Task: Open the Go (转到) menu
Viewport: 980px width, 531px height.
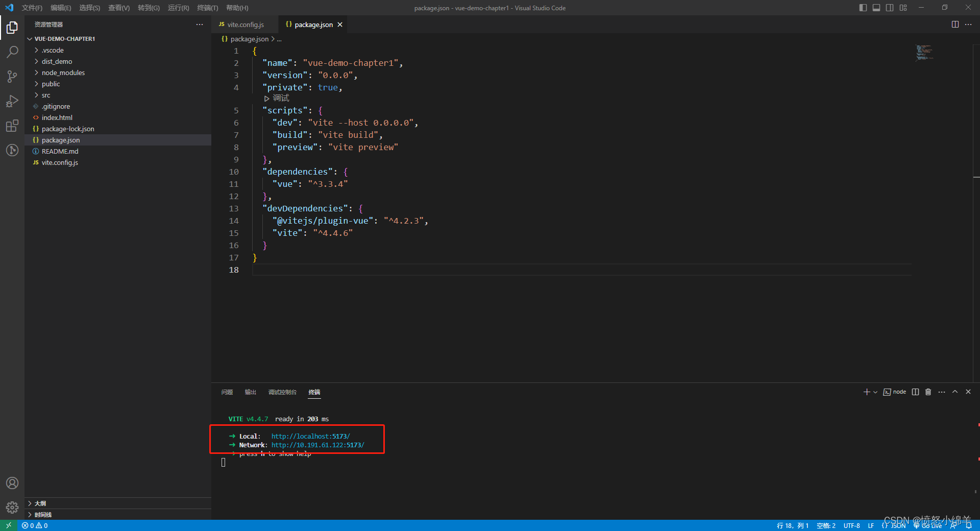Action: point(149,8)
